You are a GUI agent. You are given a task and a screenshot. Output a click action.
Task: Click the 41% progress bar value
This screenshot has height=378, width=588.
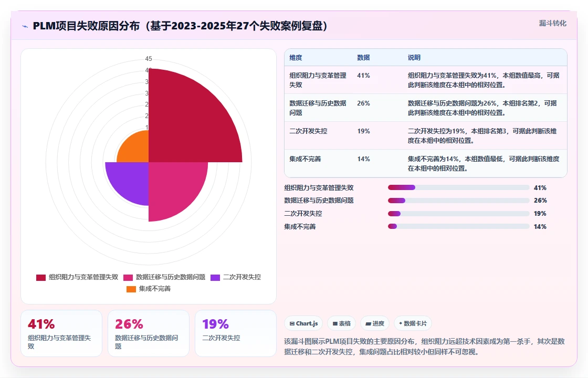(x=540, y=187)
